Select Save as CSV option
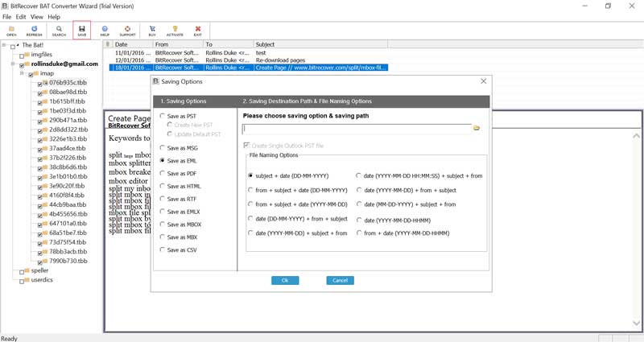This screenshot has height=342, width=644. tap(178, 249)
